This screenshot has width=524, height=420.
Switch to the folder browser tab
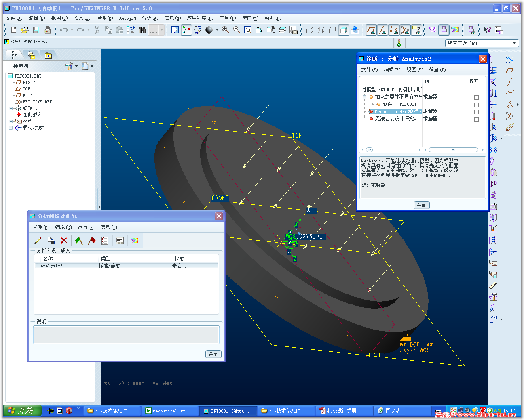(x=31, y=55)
